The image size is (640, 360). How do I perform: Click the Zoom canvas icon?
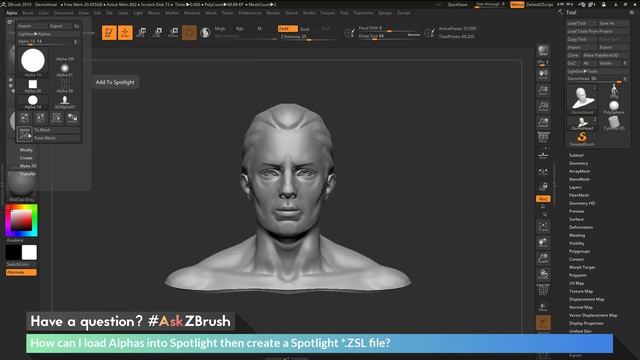point(543,91)
